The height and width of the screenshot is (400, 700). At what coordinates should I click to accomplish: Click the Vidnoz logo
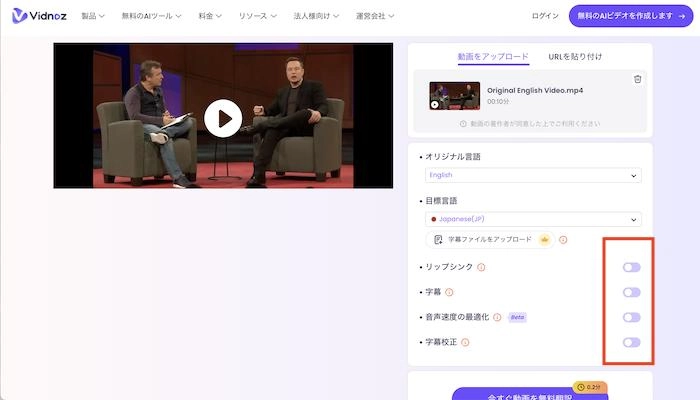tap(39, 16)
